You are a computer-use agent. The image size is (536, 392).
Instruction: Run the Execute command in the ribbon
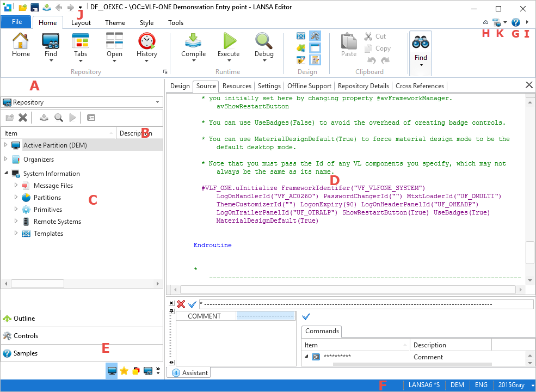(229, 47)
